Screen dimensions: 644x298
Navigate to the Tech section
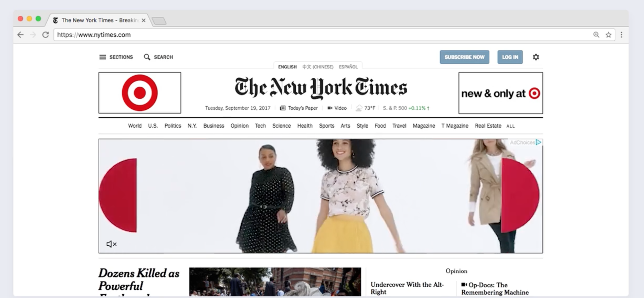260,126
